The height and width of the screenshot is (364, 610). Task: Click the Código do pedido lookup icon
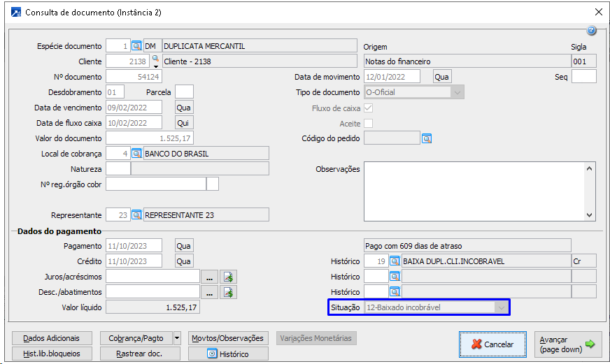tap(427, 138)
